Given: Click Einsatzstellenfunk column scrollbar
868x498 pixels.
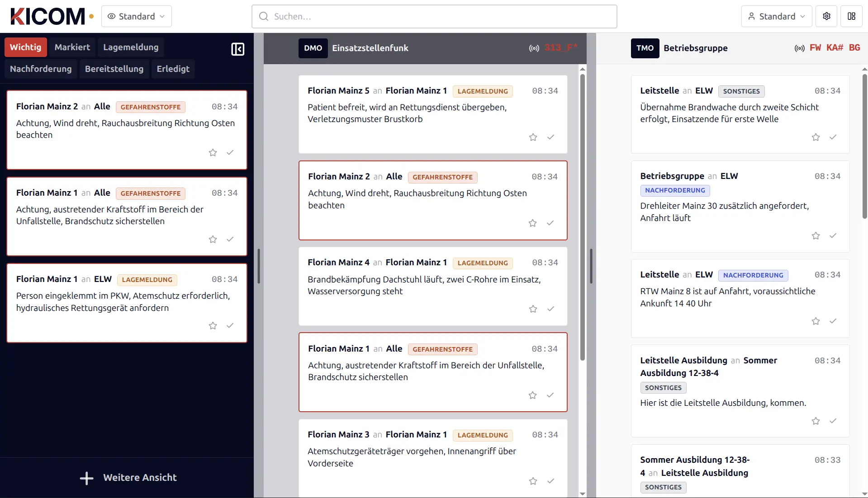Looking at the screenshot, I should (583, 217).
